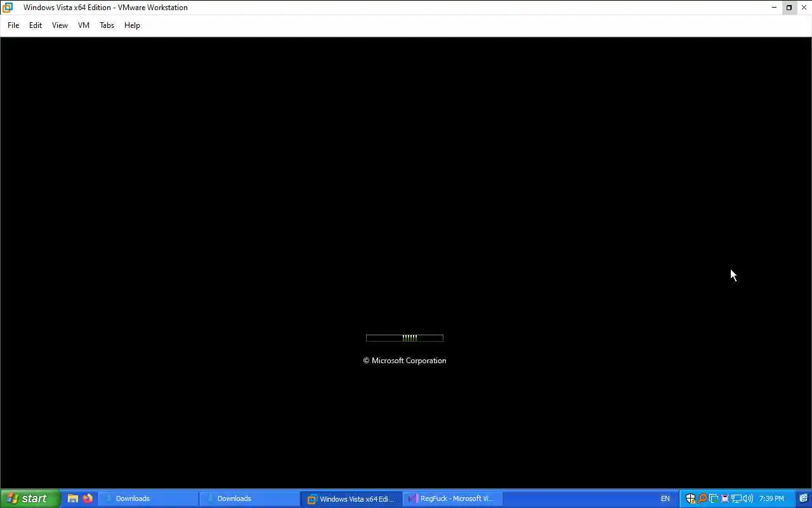Open the Edit menu
The width and height of the screenshot is (812, 508).
[36, 25]
